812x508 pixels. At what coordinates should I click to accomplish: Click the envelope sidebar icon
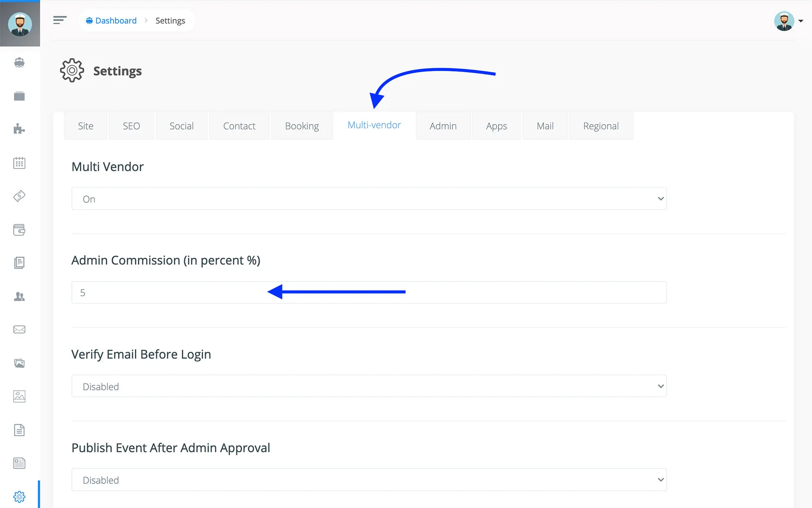(19, 329)
